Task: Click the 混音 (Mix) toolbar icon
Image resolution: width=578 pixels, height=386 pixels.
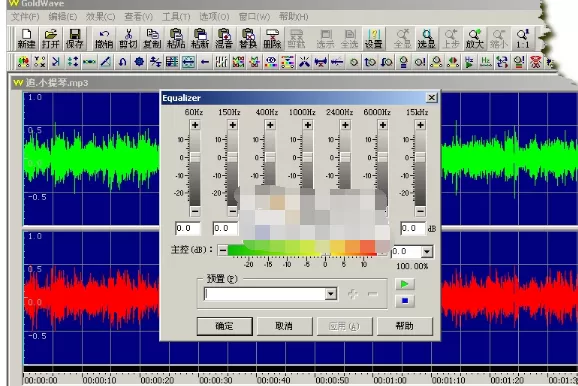Action: 224,39
